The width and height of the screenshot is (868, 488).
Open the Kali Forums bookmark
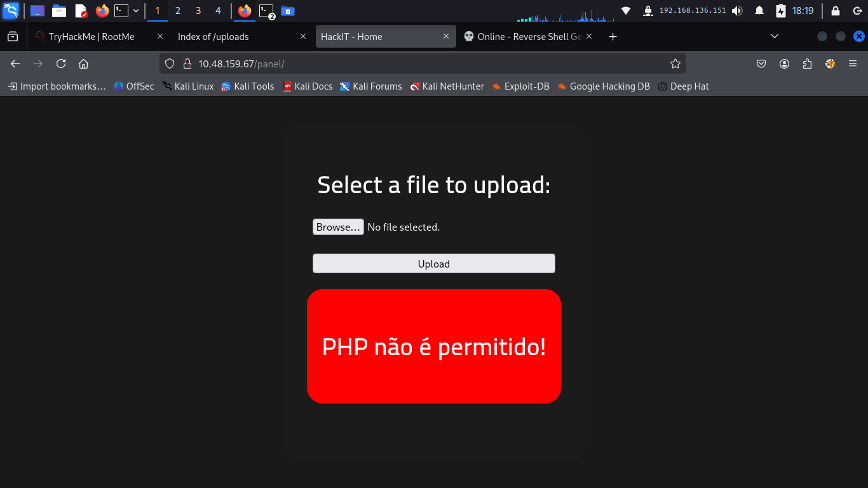(371, 86)
